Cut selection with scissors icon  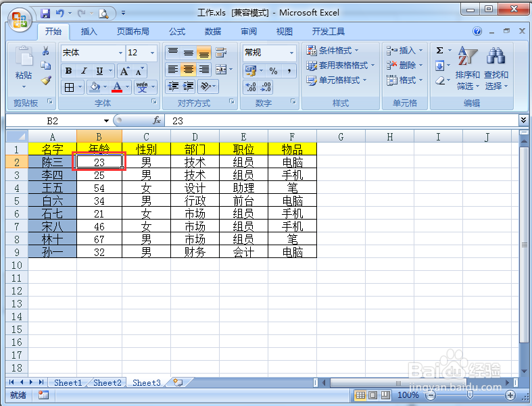[45, 51]
